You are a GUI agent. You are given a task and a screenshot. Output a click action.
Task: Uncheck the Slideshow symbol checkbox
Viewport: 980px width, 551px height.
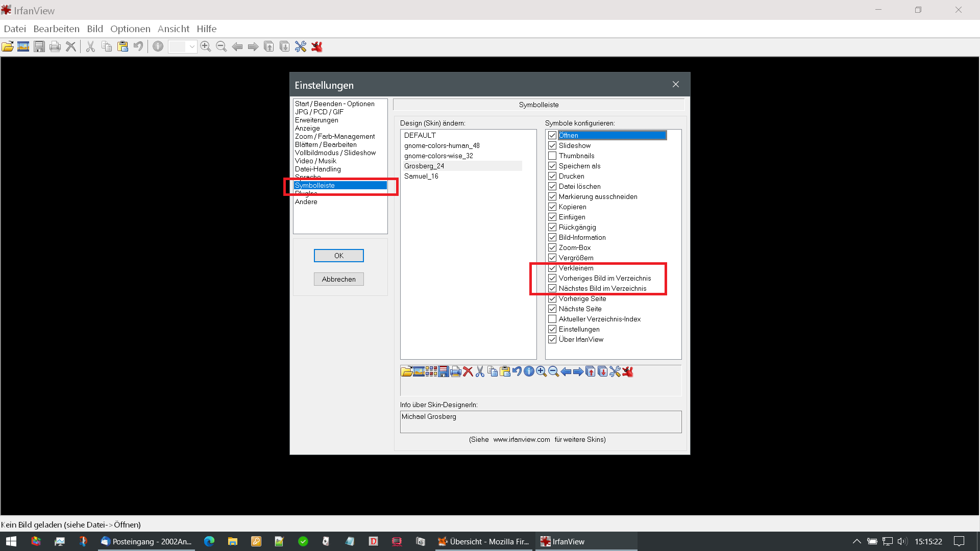[x=552, y=145]
